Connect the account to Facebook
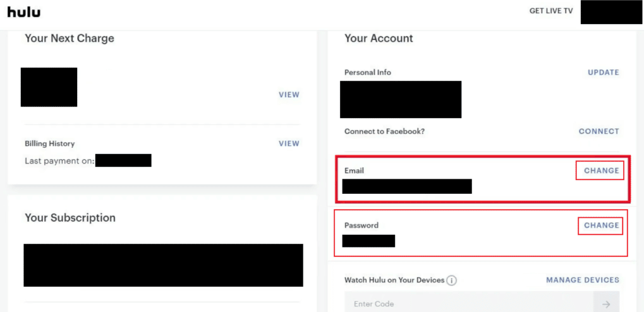The image size is (644, 312). pyautogui.click(x=599, y=131)
